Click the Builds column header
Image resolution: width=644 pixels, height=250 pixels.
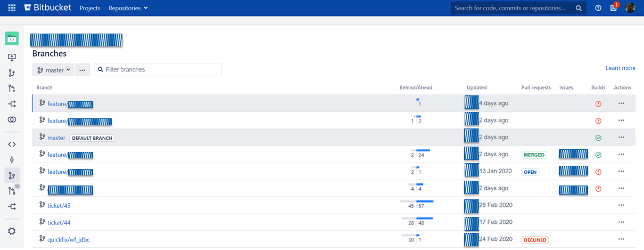598,87
